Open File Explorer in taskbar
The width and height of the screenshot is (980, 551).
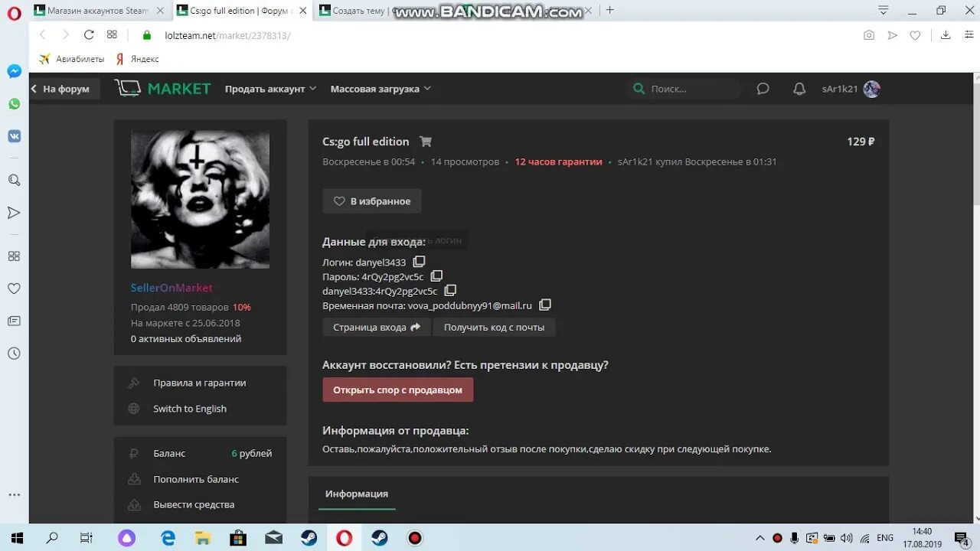202,538
